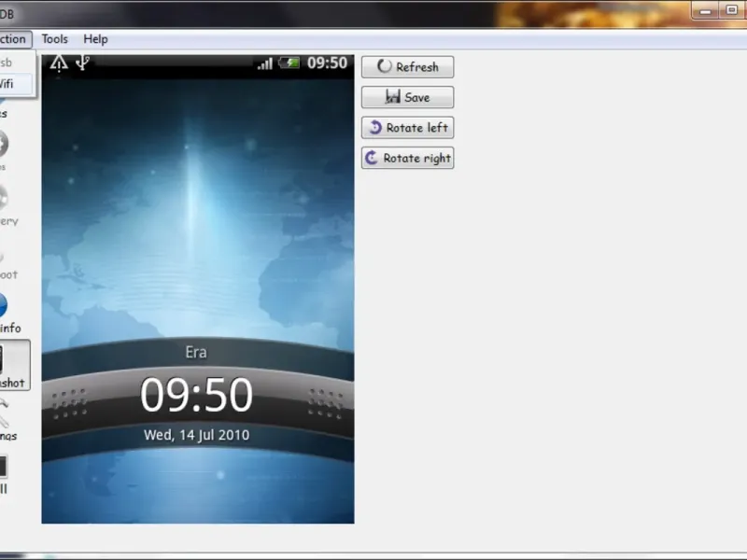
Task: Click the USB icon in phone status bar
Action: [83, 63]
